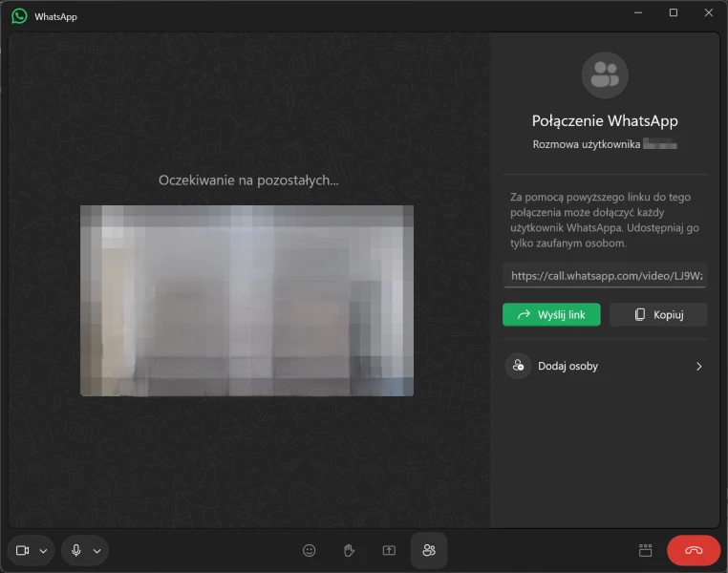
Task: Raise hand in the call
Action: click(x=349, y=550)
